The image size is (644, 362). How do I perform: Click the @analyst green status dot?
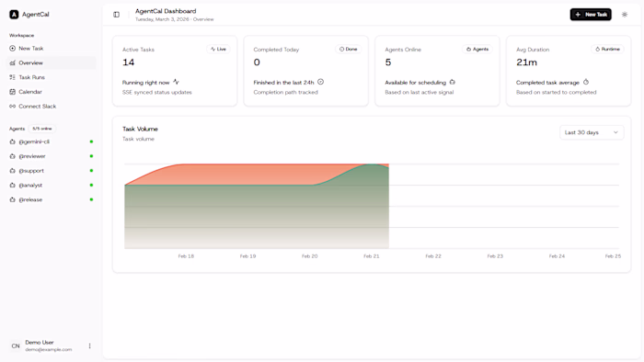(91, 186)
